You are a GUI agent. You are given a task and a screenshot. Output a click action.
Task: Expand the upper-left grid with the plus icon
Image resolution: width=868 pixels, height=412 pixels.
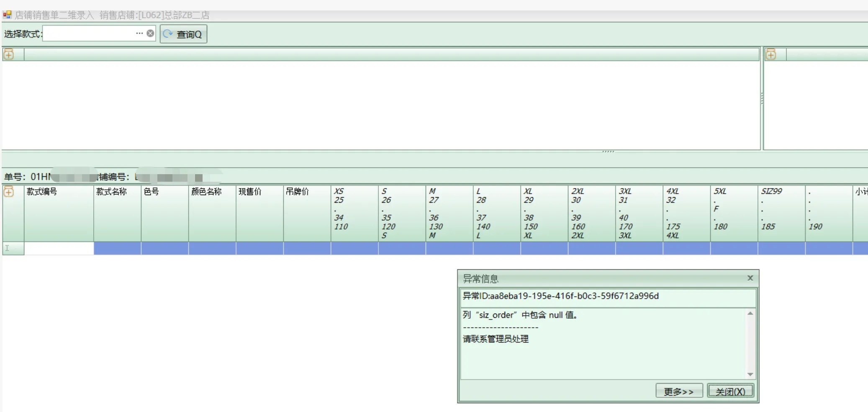[9, 54]
